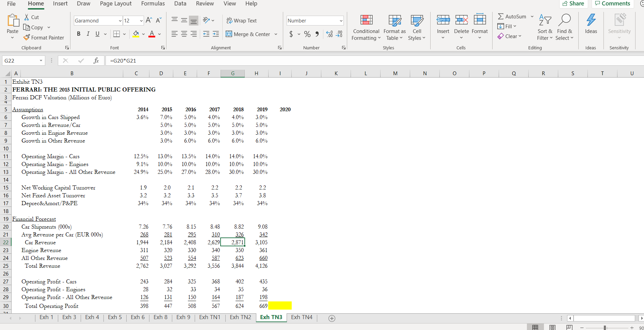Click the Insert cells icon

click(443, 20)
